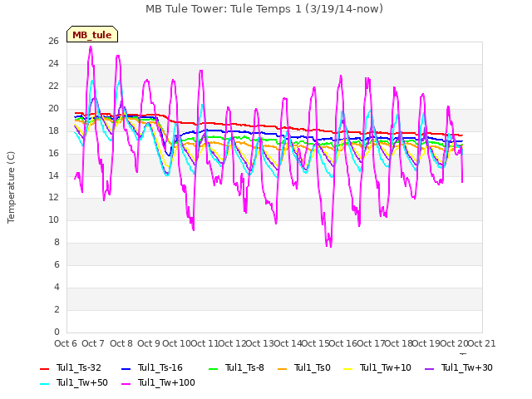Click the y-axis value 6

(57, 264)
